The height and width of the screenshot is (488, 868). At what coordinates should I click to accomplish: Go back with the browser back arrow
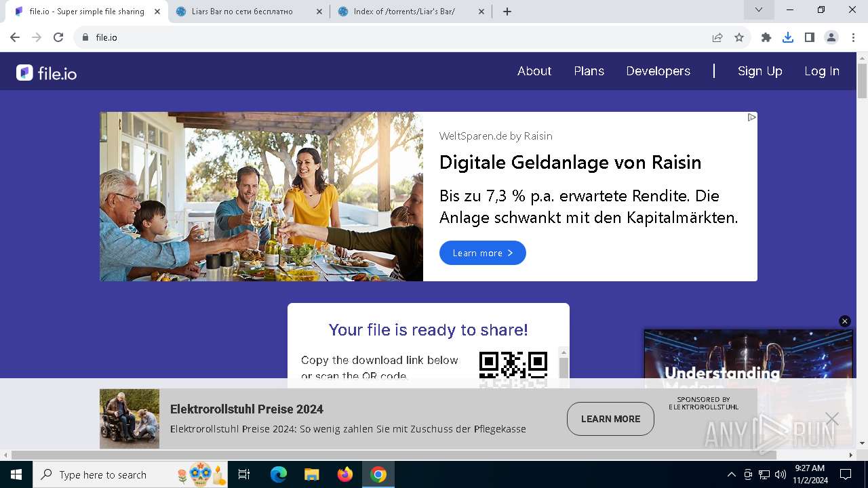(x=15, y=37)
